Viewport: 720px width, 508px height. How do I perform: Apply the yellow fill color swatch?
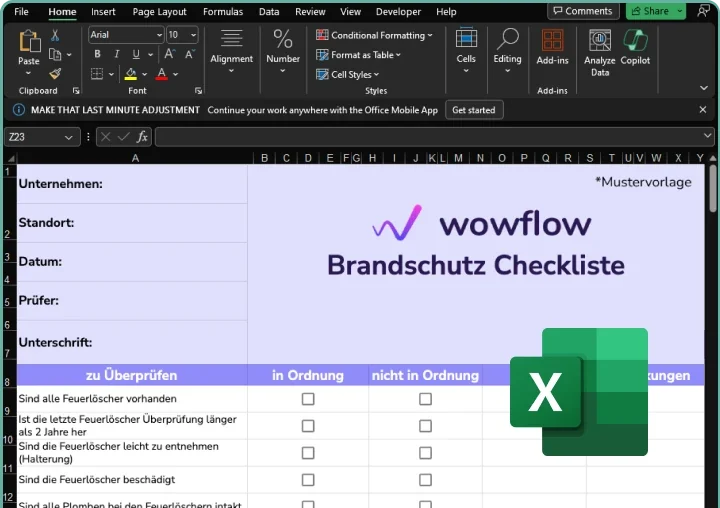131,74
